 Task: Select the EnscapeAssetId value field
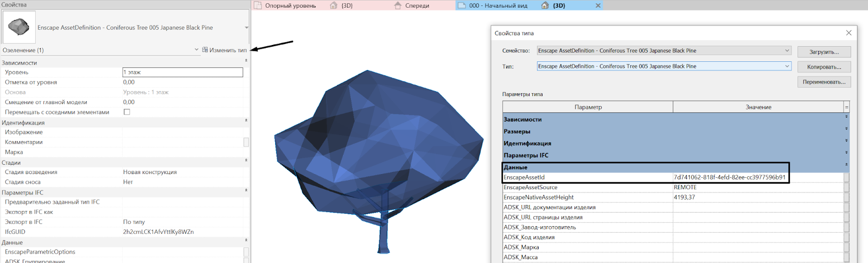758,177
